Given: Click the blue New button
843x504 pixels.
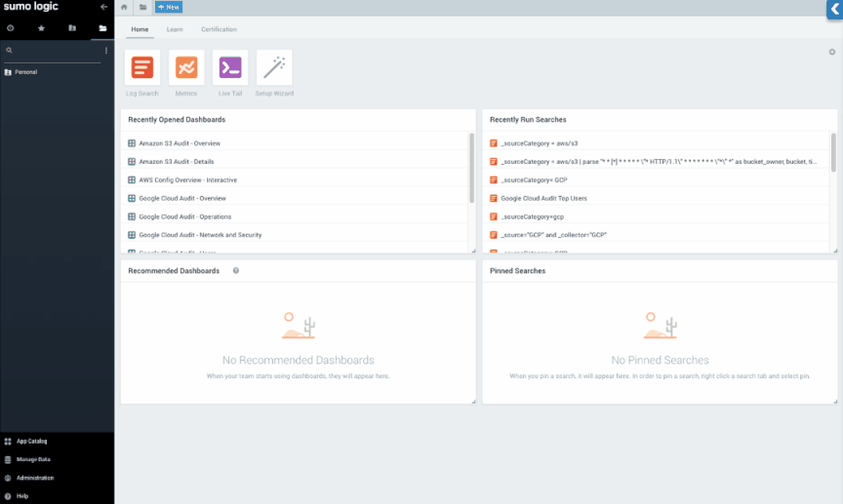Looking at the screenshot, I should click(x=169, y=7).
